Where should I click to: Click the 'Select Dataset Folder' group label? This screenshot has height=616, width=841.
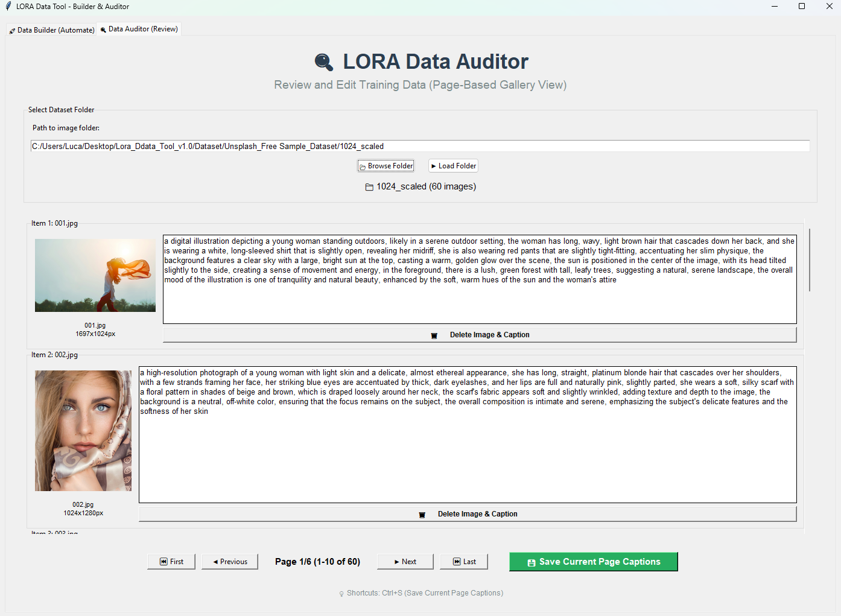click(61, 110)
